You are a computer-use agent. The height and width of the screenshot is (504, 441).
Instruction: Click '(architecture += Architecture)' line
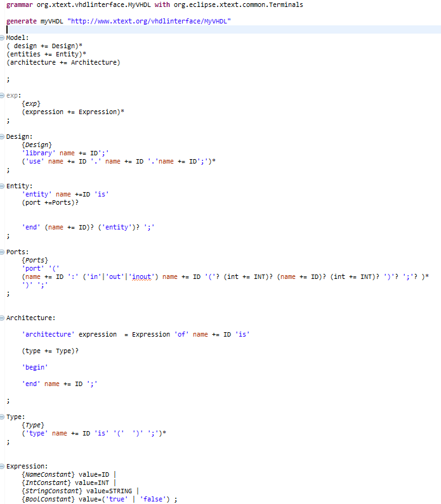[x=63, y=62]
